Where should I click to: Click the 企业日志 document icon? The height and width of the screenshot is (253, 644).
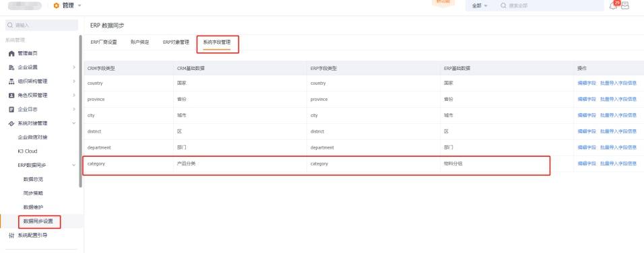point(11,110)
